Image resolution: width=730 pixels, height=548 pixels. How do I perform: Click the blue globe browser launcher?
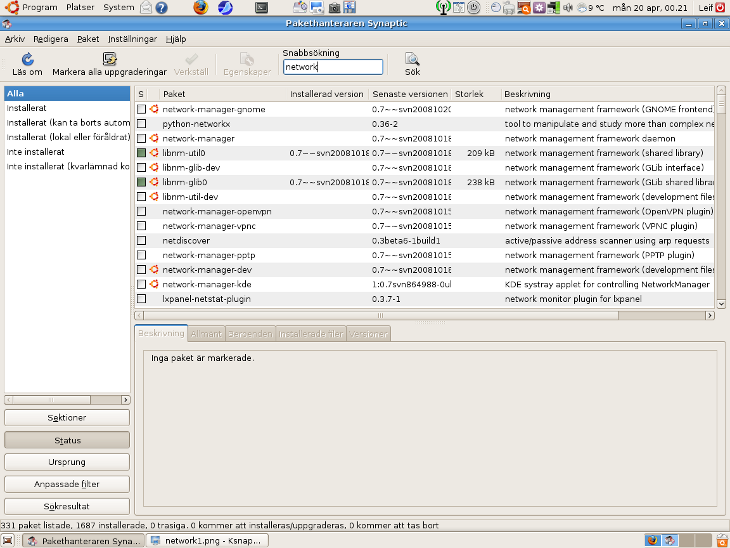tap(225, 7)
